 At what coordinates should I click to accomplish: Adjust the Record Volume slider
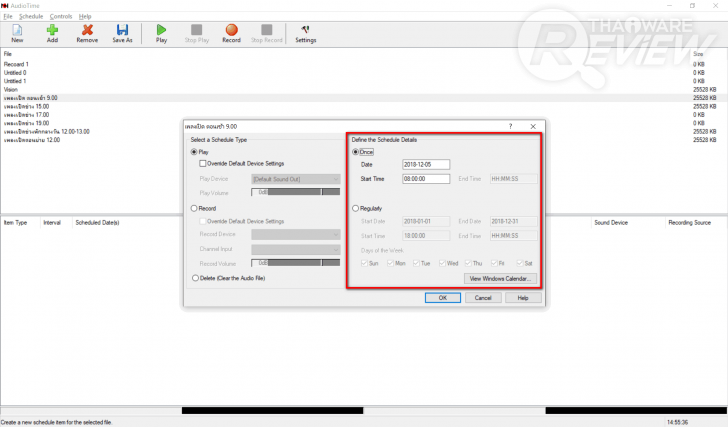point(296,263)
